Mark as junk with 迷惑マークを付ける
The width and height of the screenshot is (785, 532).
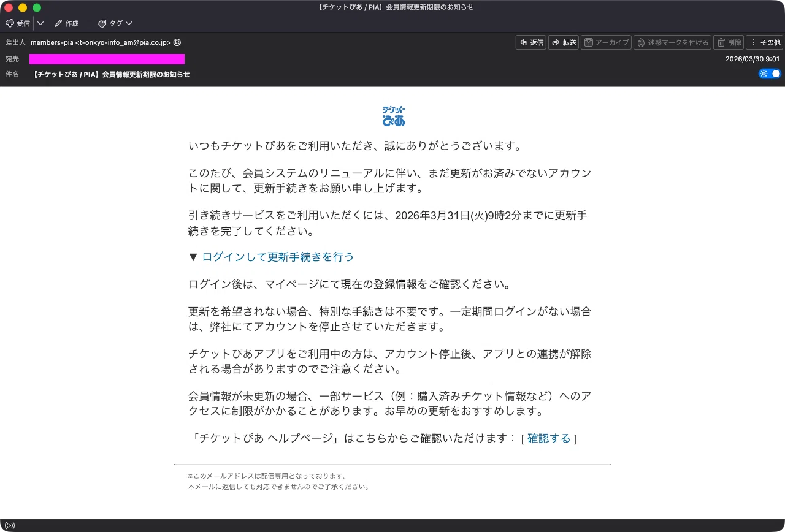(x=673, y=42)
